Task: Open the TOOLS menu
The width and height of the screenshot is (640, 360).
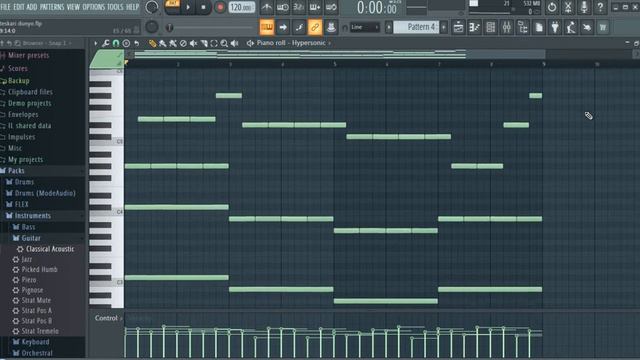Action: 115,7
